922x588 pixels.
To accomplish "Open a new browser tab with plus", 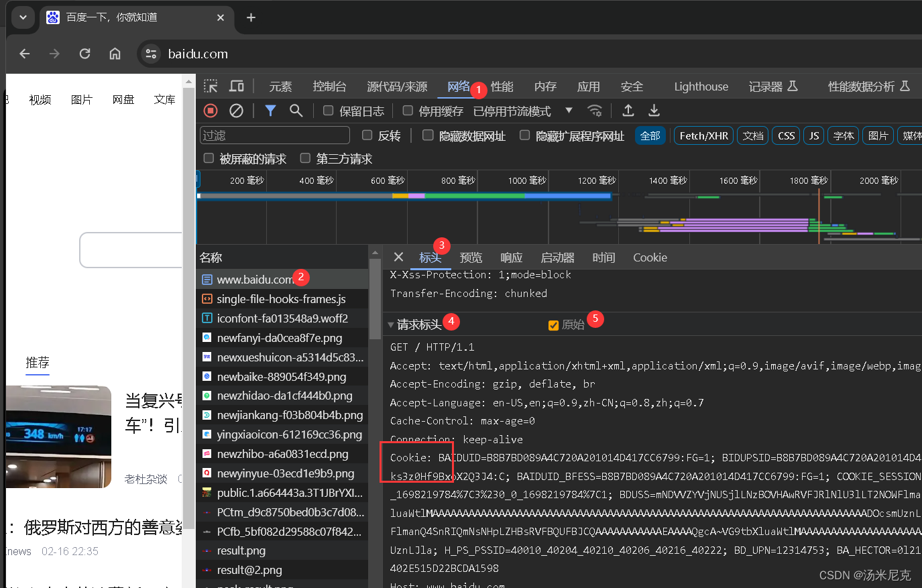I will pyautogui.click(x=251, y=17).
